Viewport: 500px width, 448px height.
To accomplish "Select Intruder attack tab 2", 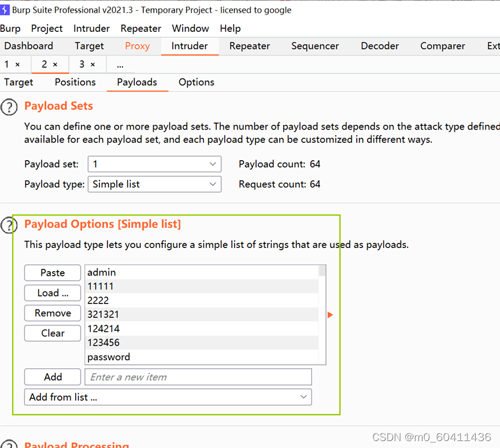I will pyautogui.click(x=45, y=64).
